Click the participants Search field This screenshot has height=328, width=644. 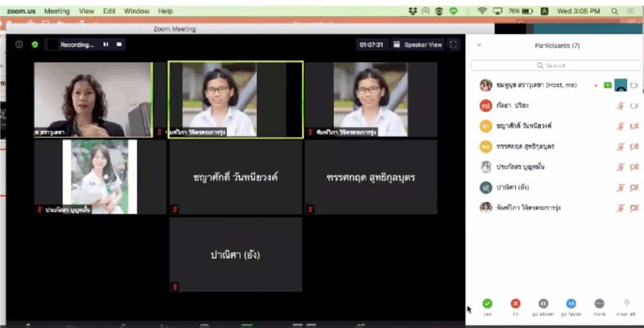tap(552, 65)
